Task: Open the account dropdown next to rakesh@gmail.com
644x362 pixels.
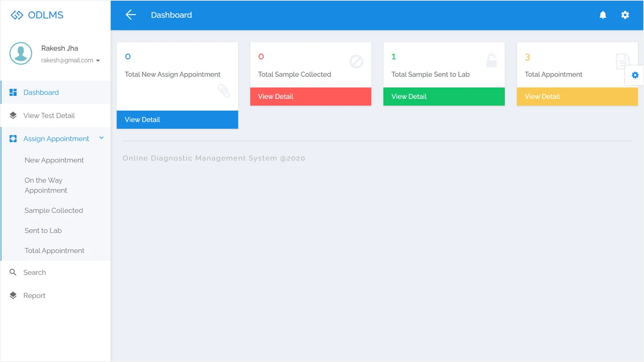Action: (98, 61)
